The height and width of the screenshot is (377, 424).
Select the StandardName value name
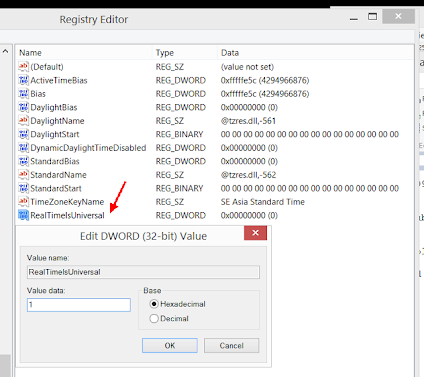(58, 175)
